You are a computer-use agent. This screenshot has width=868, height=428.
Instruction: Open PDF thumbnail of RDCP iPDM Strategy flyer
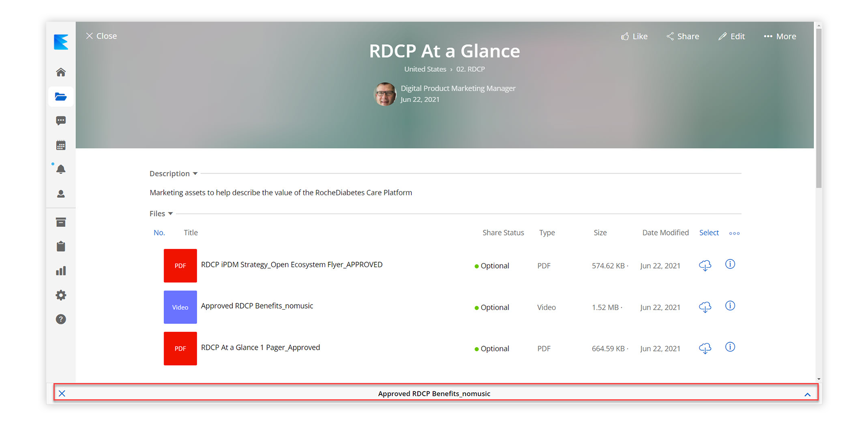tap(180, 266)
